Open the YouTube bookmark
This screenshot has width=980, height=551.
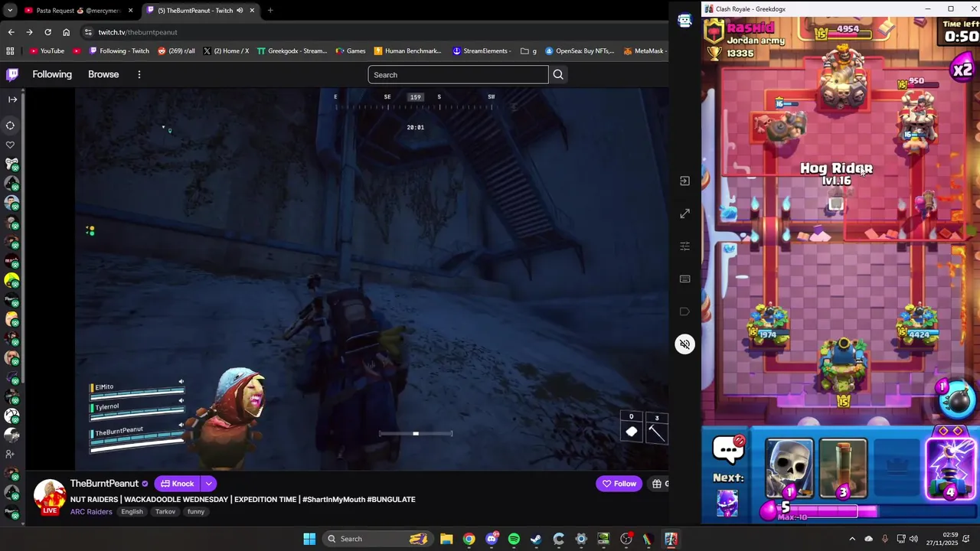[47, 51]
